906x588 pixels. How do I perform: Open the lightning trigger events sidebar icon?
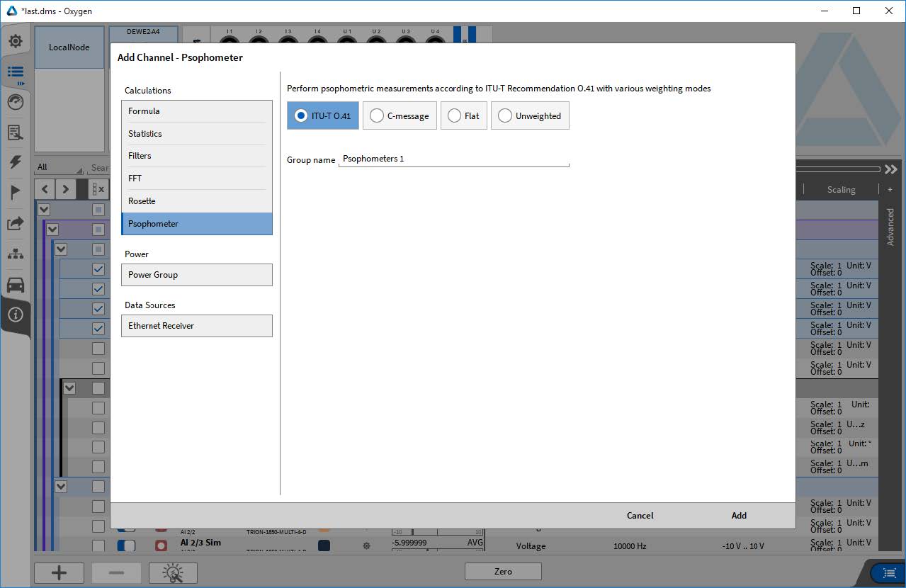point(16,162)
